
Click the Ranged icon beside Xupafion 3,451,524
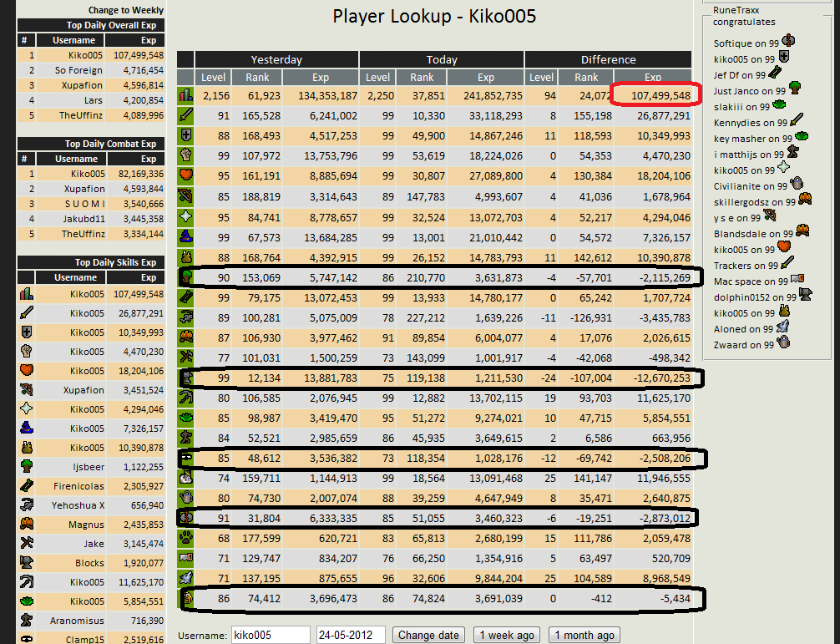[26, 389]
